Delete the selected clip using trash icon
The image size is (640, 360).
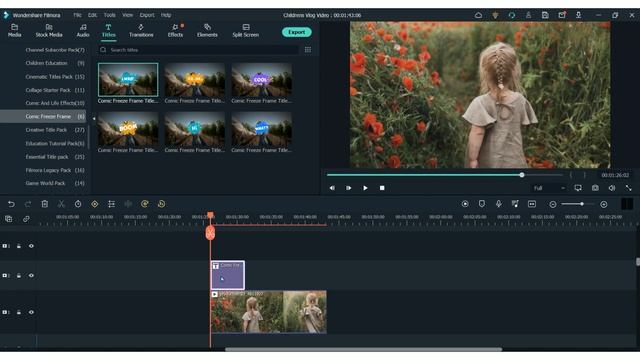[x=44, y=204]
